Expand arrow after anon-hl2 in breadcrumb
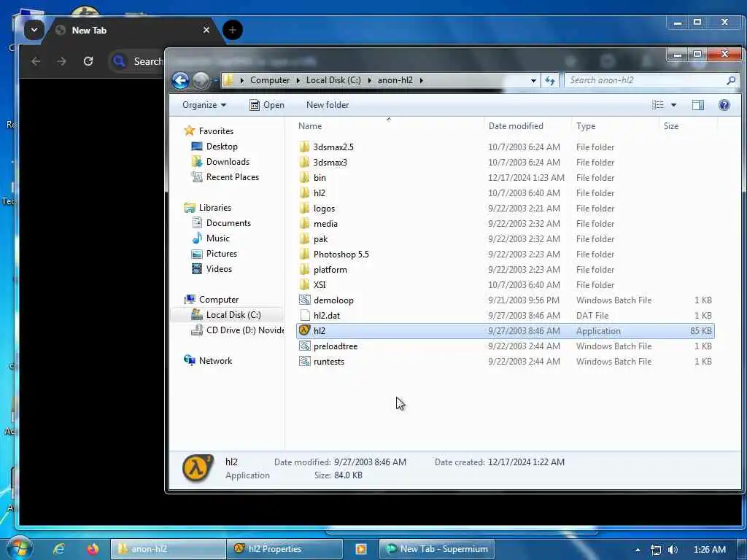 (422, 80)
